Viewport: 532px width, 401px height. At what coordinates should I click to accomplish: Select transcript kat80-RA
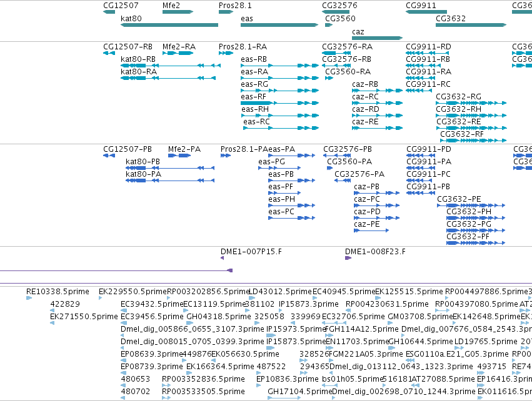[139, 72]
